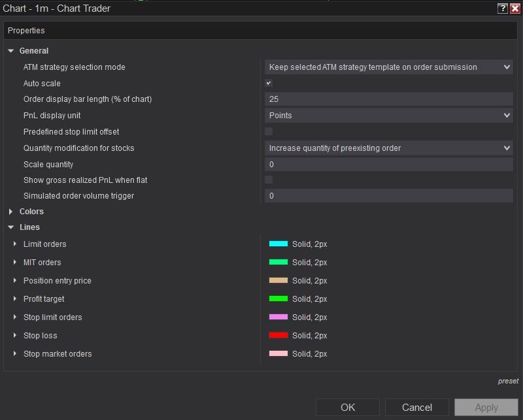Click the 'Quantity modification for stocks' label
This screenshot has width=523, height=420.
(x=78, y=148)
